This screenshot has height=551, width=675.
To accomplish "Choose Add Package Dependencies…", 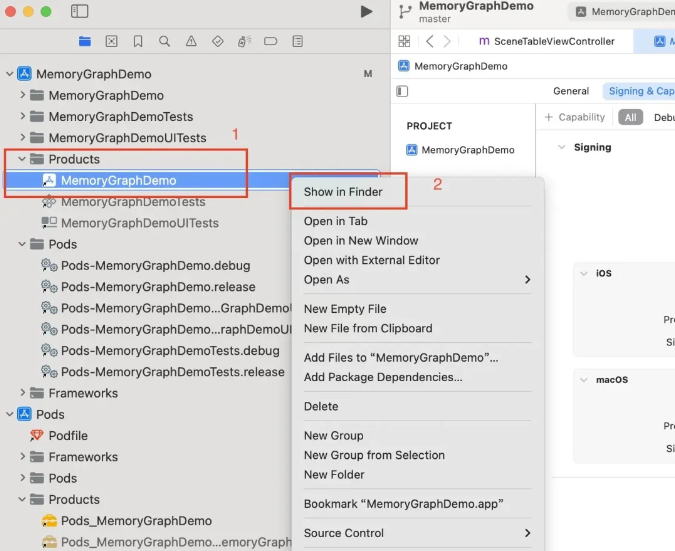I will click(383, 377).
